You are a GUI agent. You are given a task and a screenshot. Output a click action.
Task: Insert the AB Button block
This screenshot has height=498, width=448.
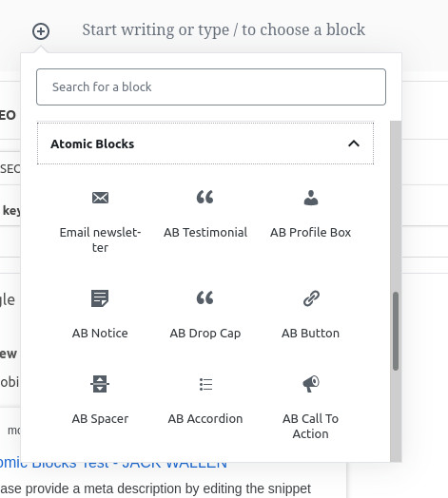click(x=311, y=314)
